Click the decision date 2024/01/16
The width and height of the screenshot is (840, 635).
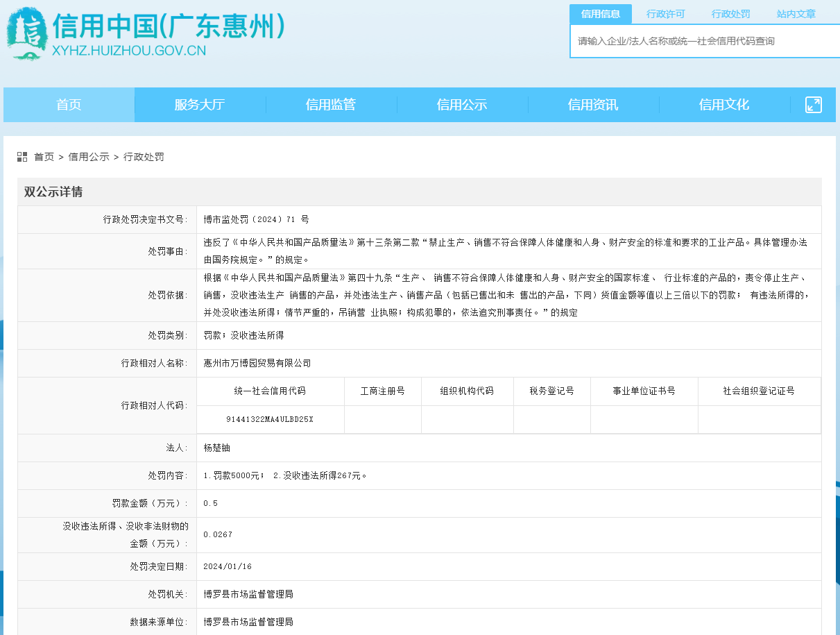(x=228, y=566)
